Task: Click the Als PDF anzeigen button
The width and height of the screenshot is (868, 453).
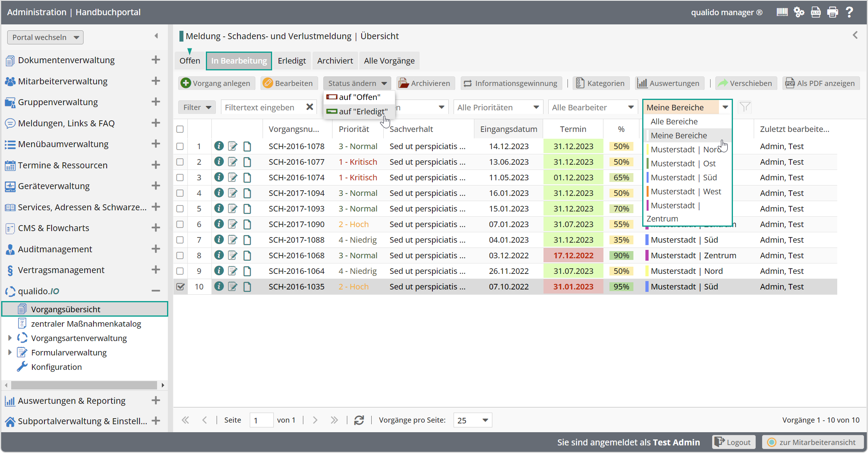Action: pyautogui.click(x=820, y=83)
